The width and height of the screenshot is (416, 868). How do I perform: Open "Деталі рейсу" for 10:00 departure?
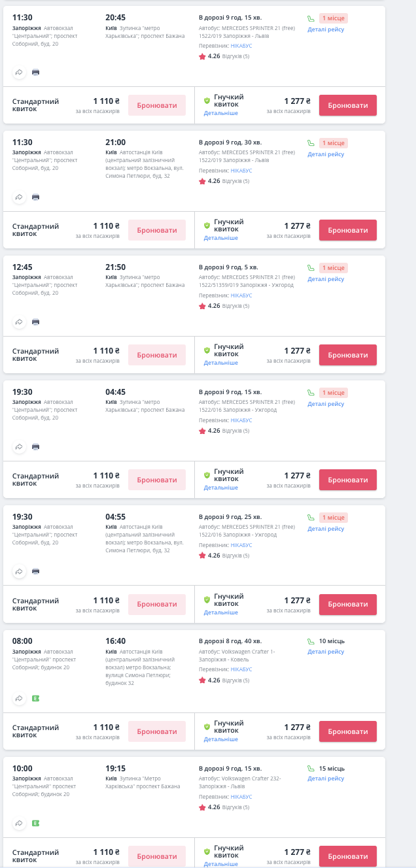coord(326,778)
